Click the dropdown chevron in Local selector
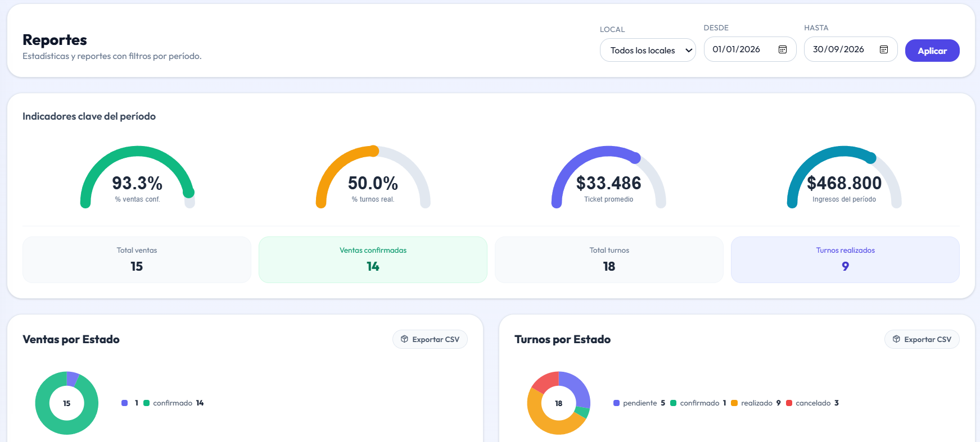980x442 pixels. (689, 51)
